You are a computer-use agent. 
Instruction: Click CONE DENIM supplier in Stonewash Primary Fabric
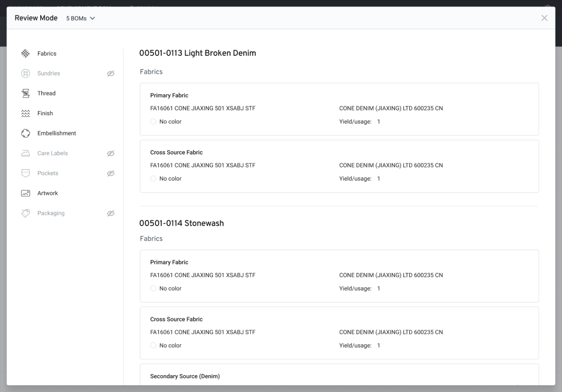coord(391,275)
